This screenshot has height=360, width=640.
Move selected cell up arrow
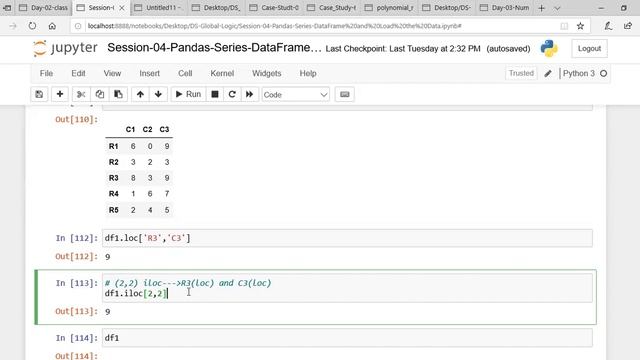pos(140,94)
